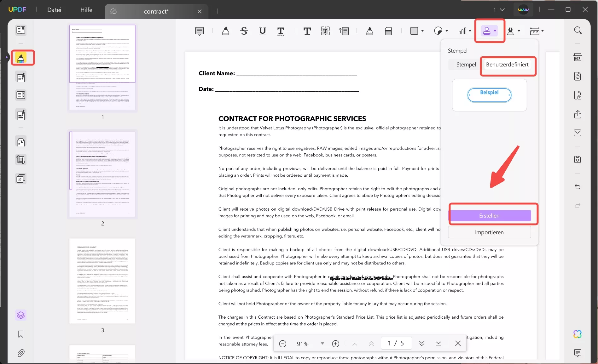Undo the last action
Image resolution: width=598 pixels, height=364 pixels.
pos(578,187)
